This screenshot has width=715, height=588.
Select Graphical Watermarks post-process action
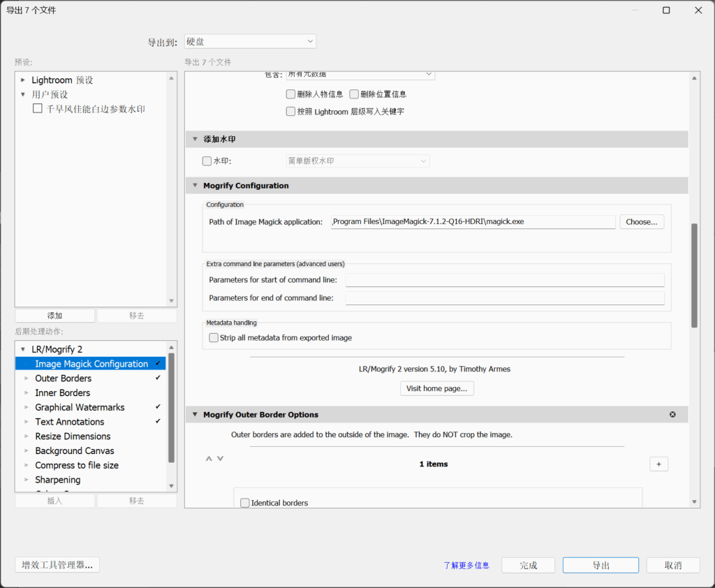point(80,407)
